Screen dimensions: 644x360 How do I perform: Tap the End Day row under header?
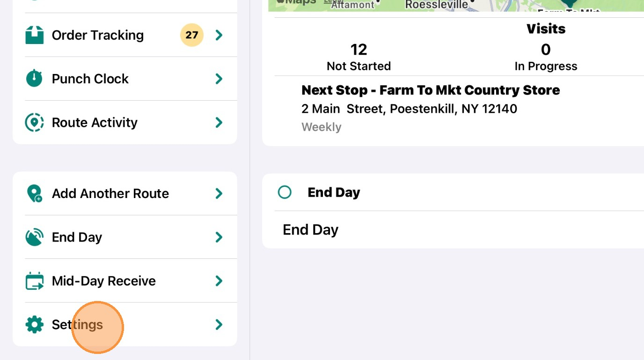453,230
